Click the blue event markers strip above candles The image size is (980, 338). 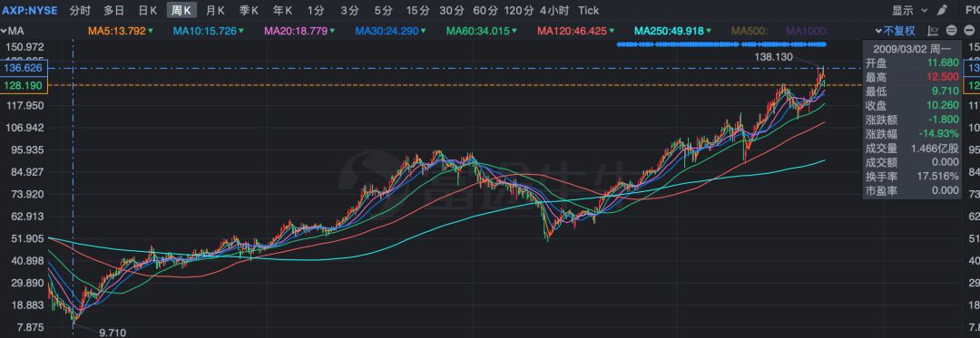coord(721,43)
